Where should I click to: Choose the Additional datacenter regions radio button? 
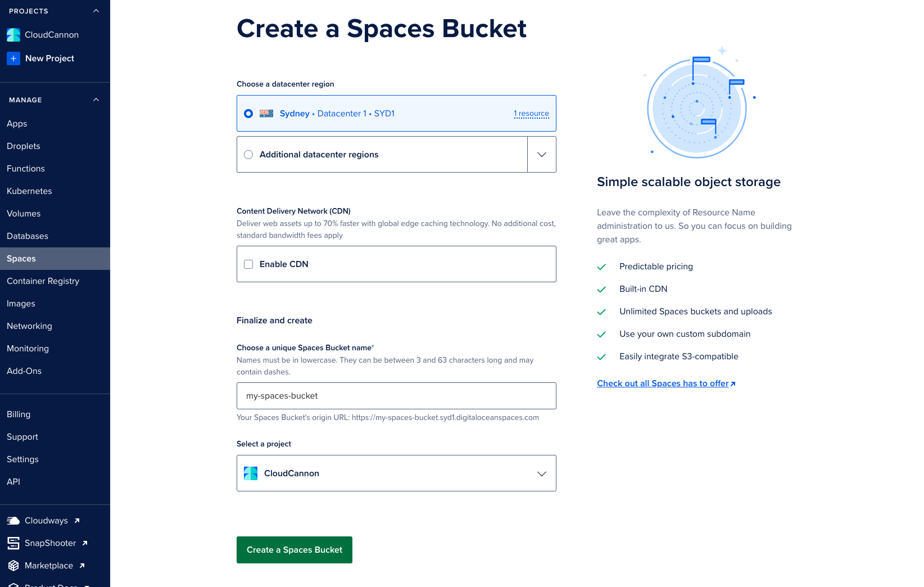coord(248,154)
